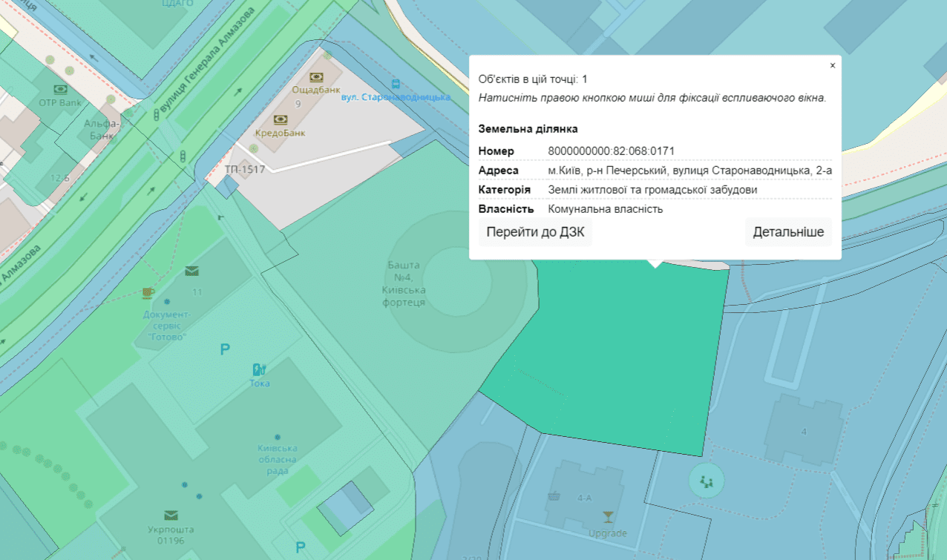Close the land parcel popup
Screen dimensions: 947x560
pos(833,65)
